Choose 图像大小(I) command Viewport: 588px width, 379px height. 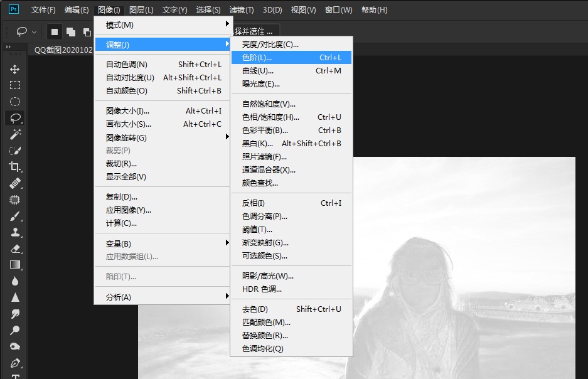163,110
